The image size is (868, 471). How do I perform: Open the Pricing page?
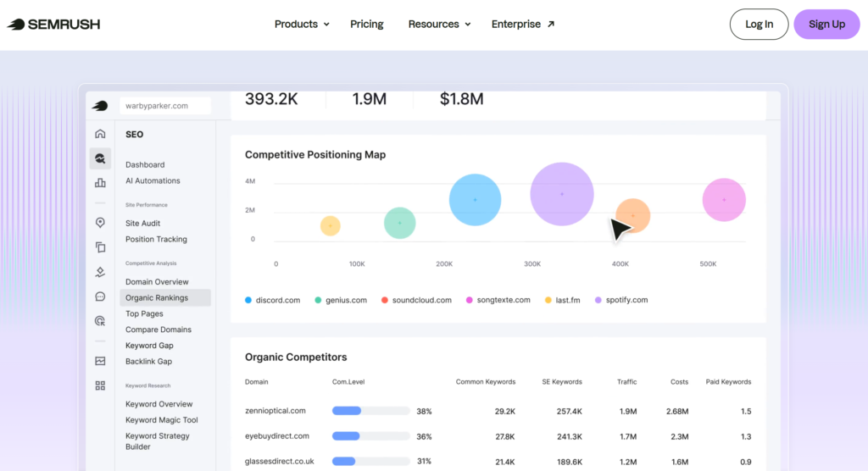pyautogui.click(x=367, y=25)
